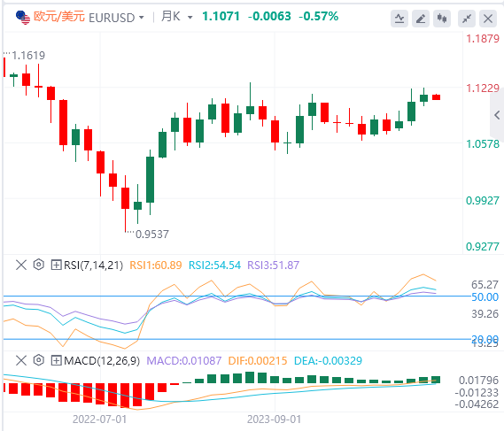The image size is (504, 431).
Task: Open the 月K period dropdown
Action: tap(190, 18)
